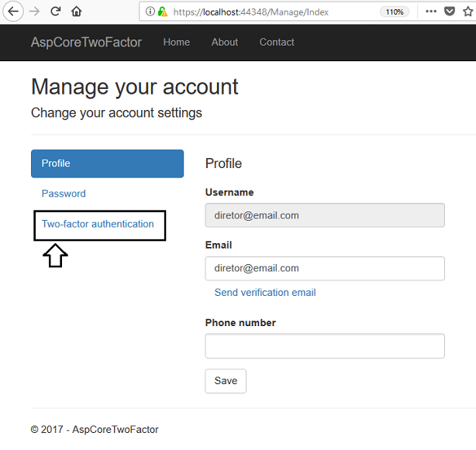Open the Two-factor authentication section
476x450 pixels.
pyautogui.click(x=98, y=224)
